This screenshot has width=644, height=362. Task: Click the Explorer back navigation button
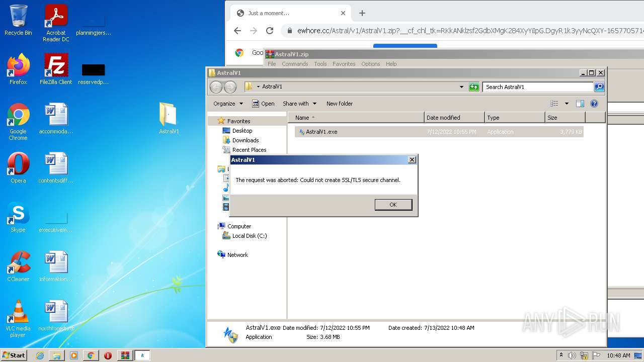click(216, 87)
